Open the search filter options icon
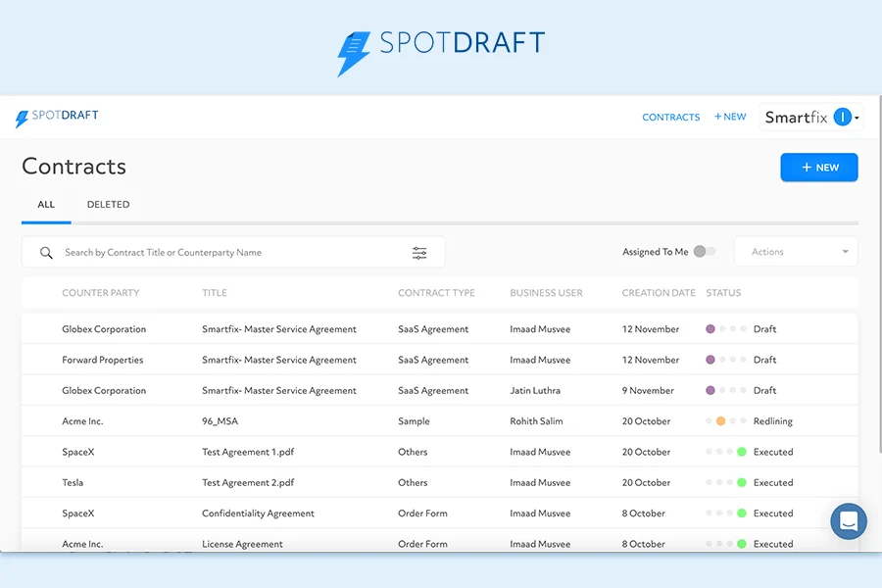This screenshot has height=588, width=882. (420, 252)
